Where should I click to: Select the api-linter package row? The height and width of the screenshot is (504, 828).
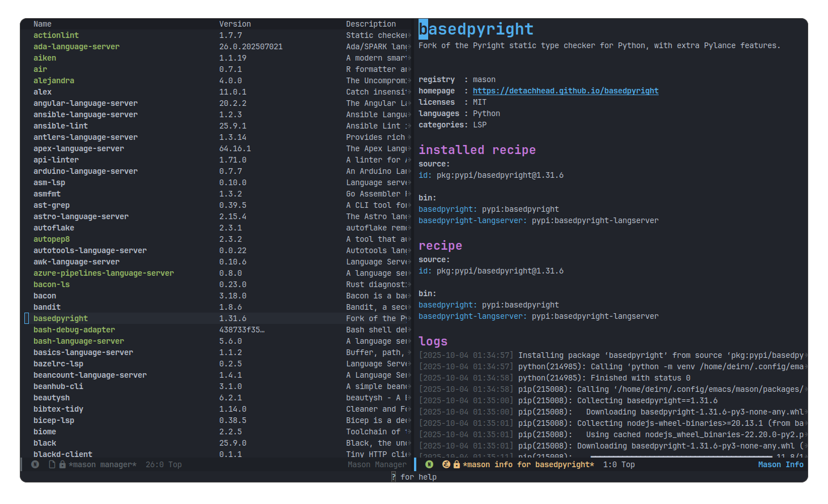pyautogui.click(x=217, y=160)
